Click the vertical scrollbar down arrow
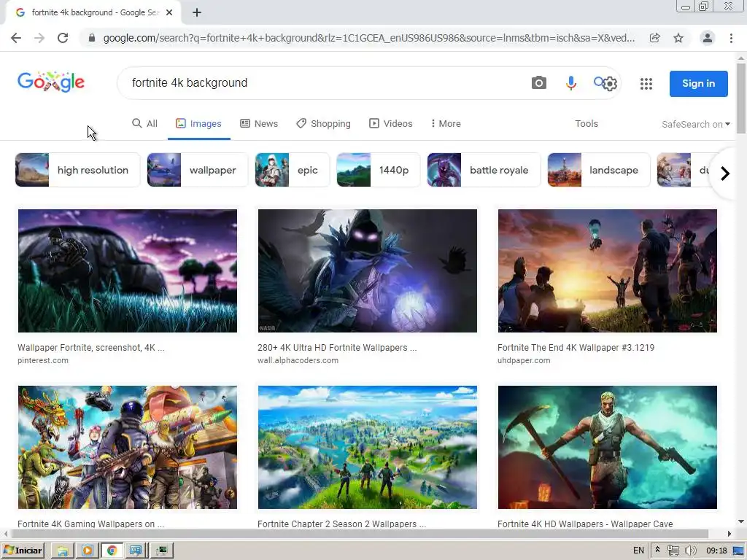 point(741,522)
